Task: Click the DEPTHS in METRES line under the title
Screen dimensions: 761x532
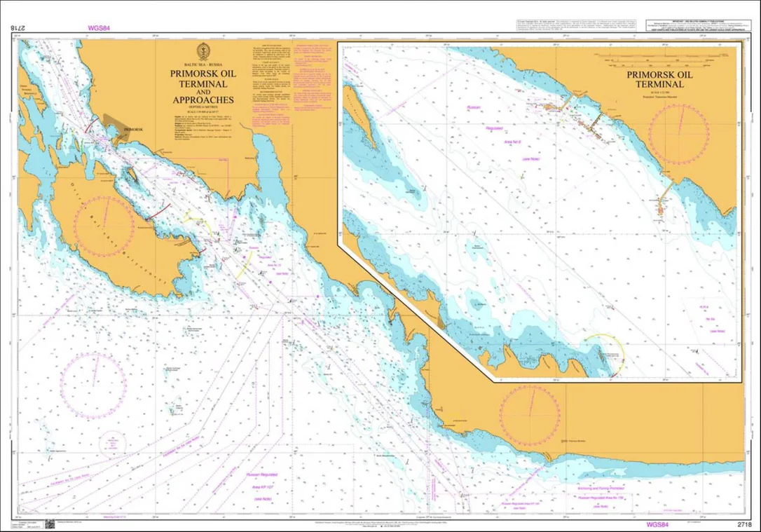Action: [203, 107]
